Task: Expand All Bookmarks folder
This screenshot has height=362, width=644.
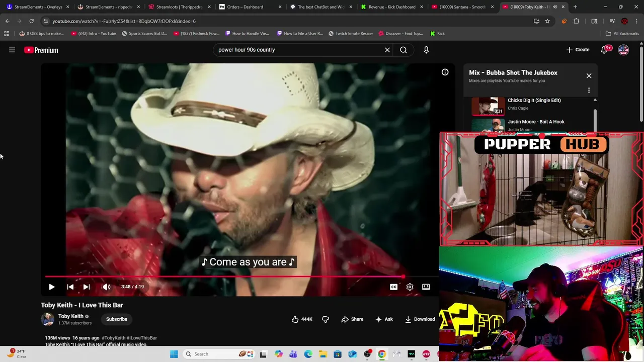Action: (622, 34)
